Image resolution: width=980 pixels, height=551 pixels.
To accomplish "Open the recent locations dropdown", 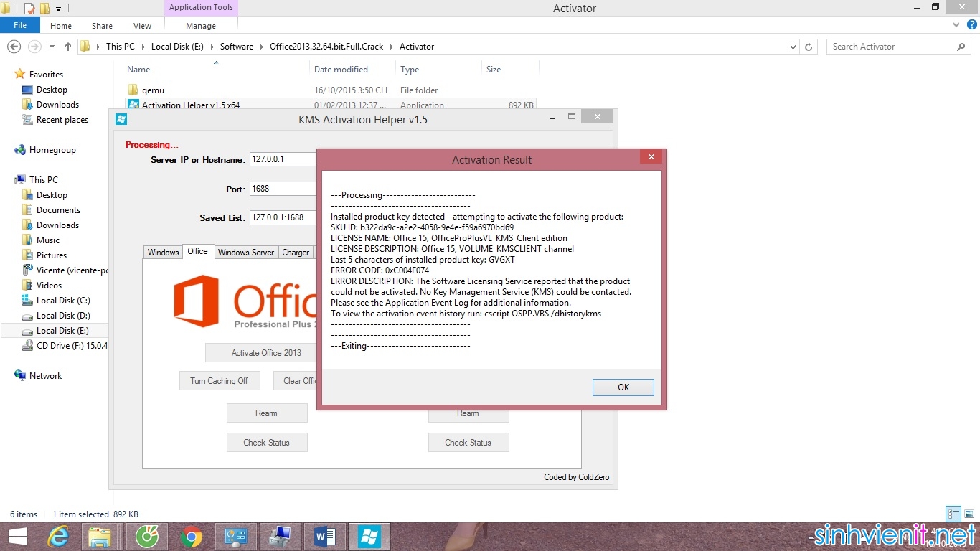I will pos(52,47).
